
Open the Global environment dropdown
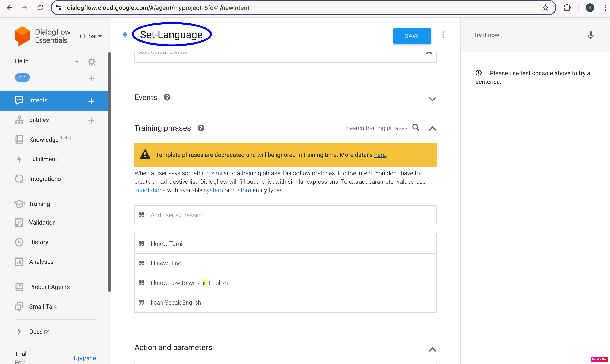pyautogui.click(x=91, y=36)
